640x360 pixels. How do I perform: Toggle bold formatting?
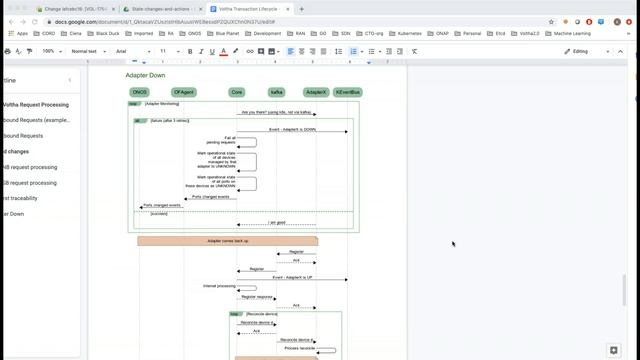[190, 51]
